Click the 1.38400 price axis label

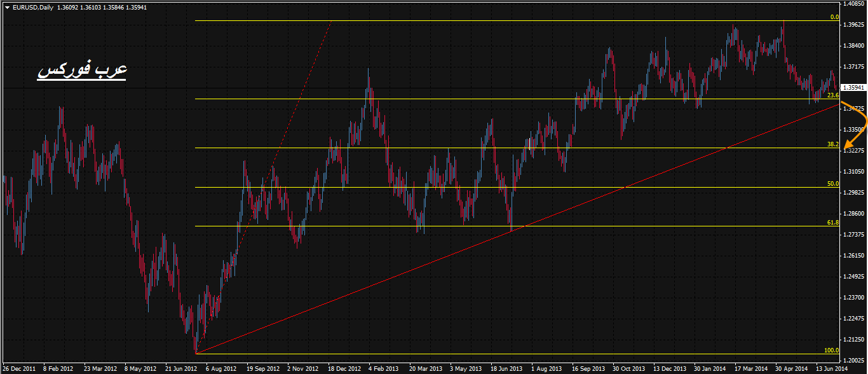point(854,46)
